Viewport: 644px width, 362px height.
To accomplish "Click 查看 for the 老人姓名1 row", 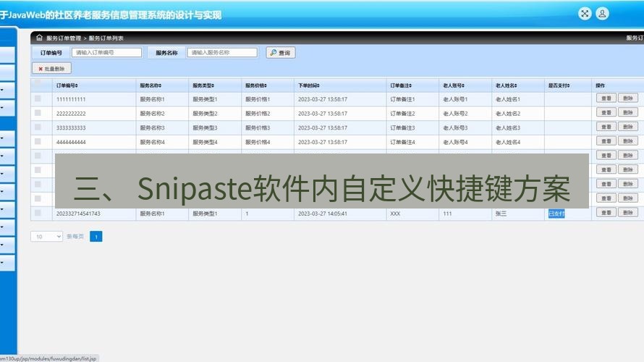I will (606, 98).
